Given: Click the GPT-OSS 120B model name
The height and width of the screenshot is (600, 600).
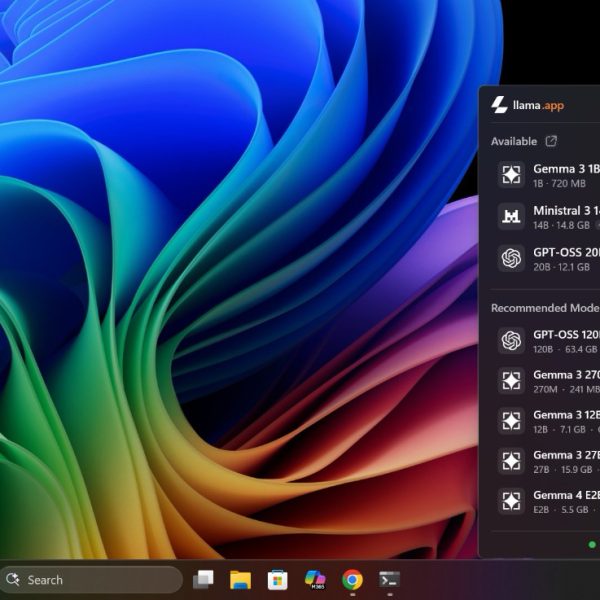Looking at the screenshot, I should tap(566, 334).
